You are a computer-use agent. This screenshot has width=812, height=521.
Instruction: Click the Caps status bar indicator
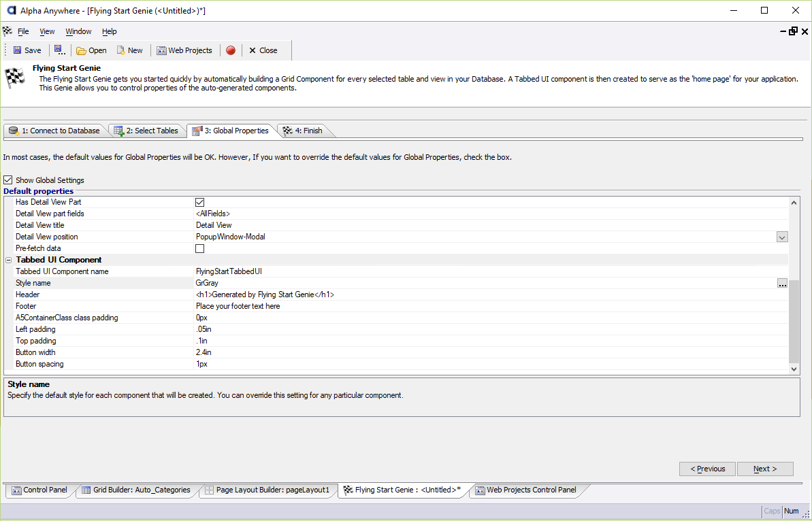(x=772, y=511)
